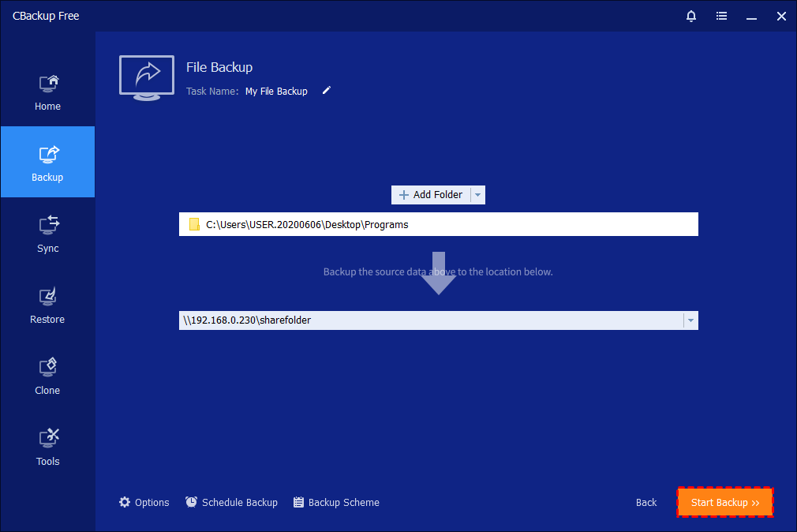Open the notification bell

pyautogui.click(x=691, y=16)
